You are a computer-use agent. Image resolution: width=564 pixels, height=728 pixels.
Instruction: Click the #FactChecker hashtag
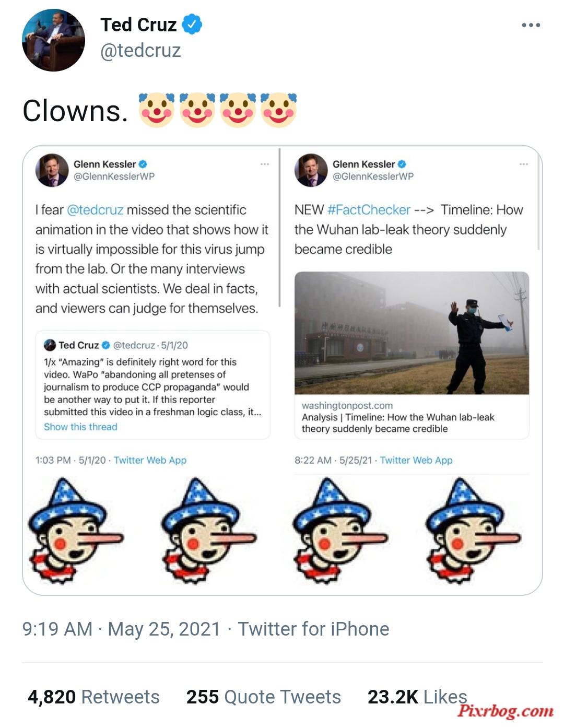click(x=369, y=210)
